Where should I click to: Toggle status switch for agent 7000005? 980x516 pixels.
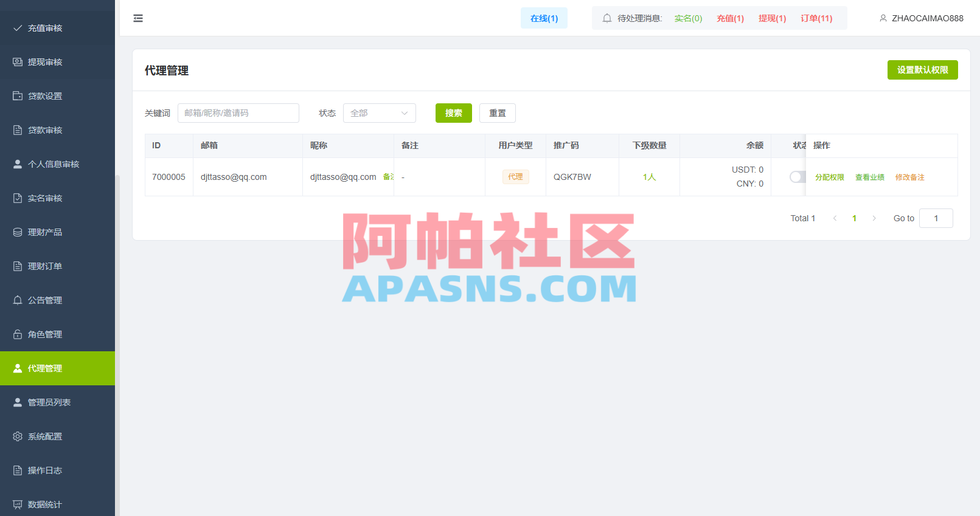(x=798, y=177)
